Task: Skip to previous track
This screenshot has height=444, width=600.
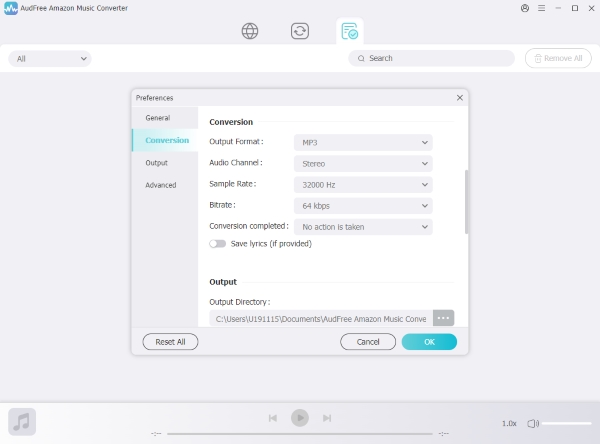Action: coord(273,418)
